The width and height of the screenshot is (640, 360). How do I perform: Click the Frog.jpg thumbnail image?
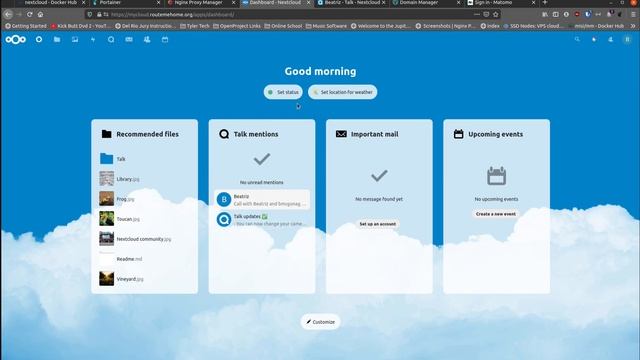click(107, 199)
